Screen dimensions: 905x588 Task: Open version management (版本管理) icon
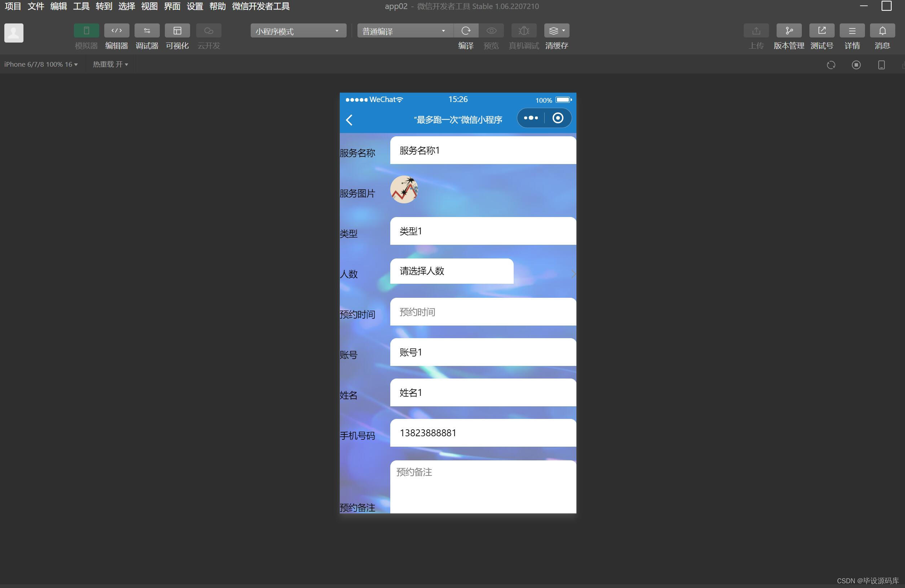point(788,31)
